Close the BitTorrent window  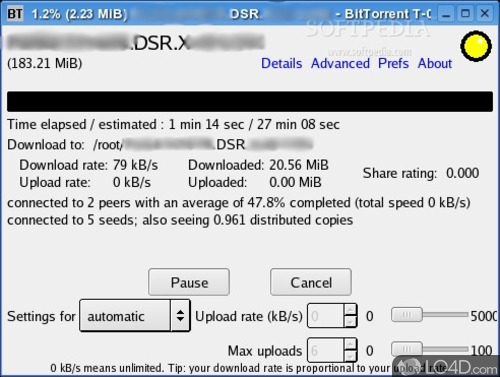[485, 14]
